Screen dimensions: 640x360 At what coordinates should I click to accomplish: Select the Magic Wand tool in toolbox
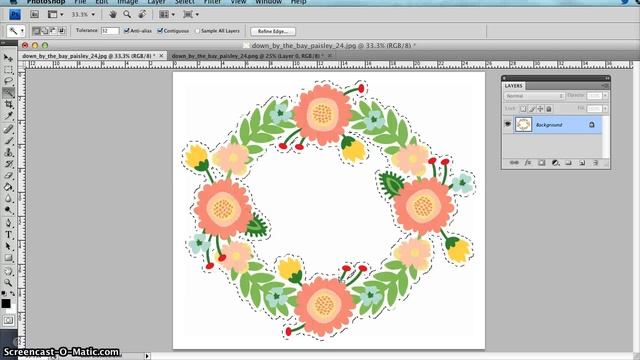click(8, 93)
